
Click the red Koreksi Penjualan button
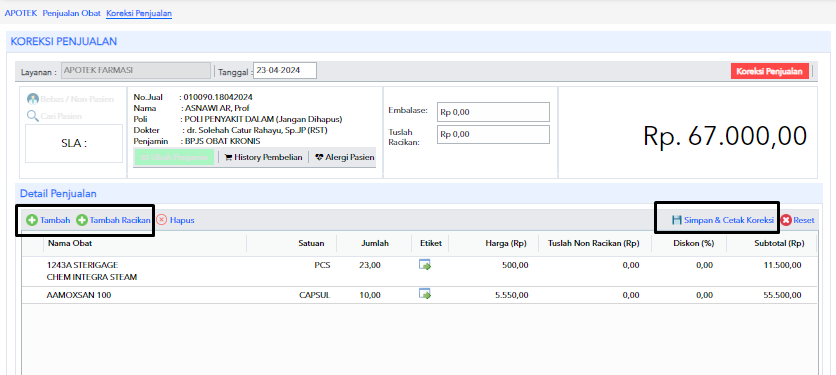(x=769, y=71)
